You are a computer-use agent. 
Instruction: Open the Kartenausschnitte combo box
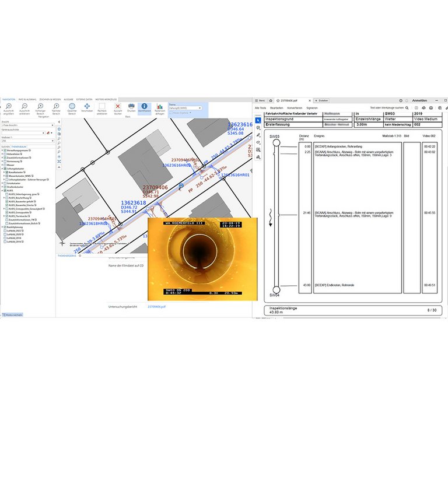[x=23, y=133]
